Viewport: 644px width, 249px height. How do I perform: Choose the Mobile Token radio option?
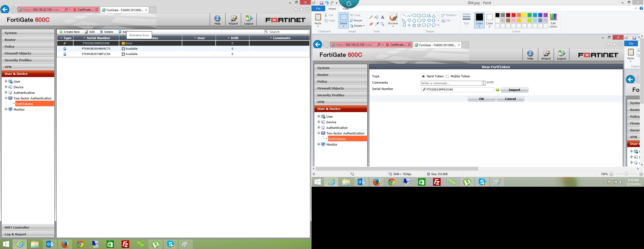click(447, 76)
